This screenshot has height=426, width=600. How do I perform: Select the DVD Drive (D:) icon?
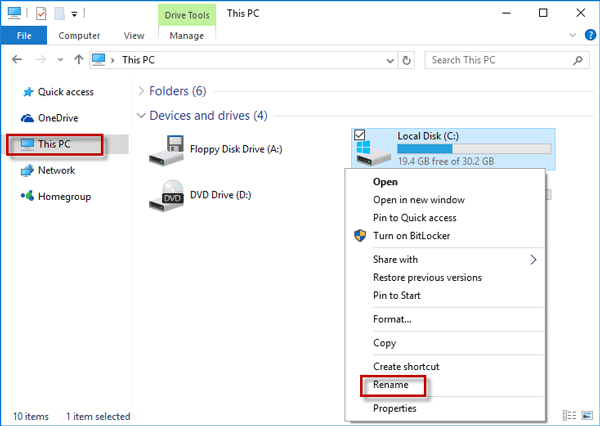coord(167,194)
